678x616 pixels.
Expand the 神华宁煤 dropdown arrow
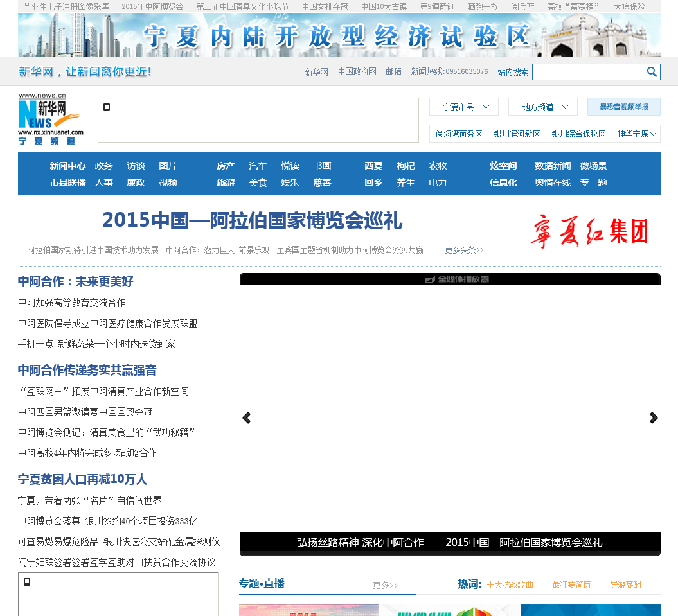(654, 134)
